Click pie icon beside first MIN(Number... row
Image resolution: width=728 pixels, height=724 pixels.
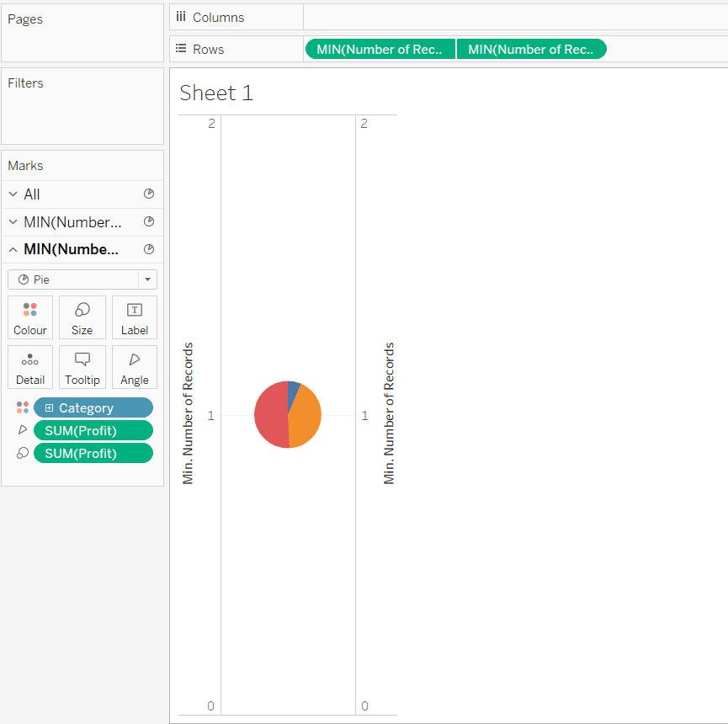tap(149, 221)
